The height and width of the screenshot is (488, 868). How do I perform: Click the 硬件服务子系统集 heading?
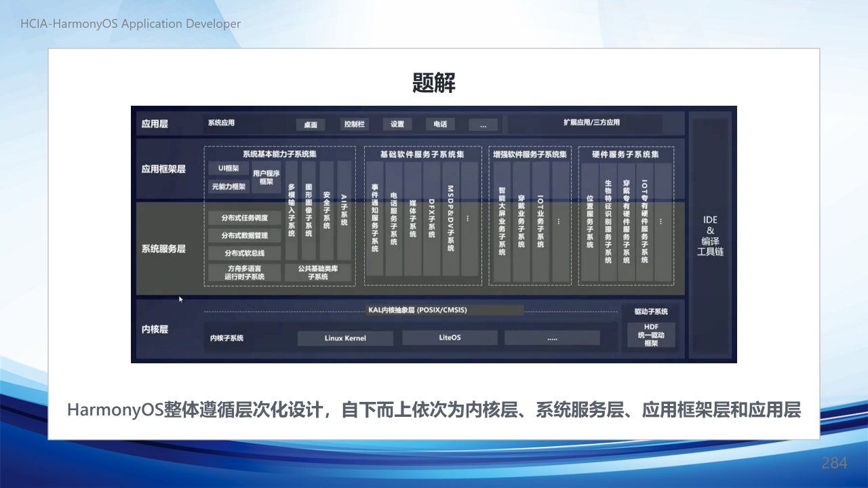pos(625,155)
